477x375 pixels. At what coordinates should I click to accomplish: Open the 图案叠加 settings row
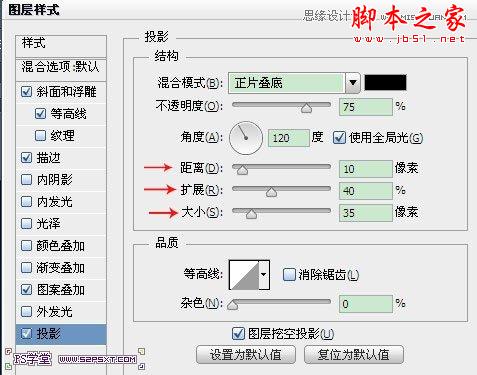click(61, 290)
